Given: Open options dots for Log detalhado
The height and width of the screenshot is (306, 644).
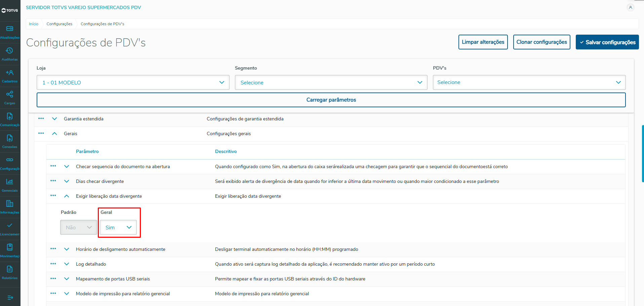Looking at the screenshot, I should coord(53,263).
